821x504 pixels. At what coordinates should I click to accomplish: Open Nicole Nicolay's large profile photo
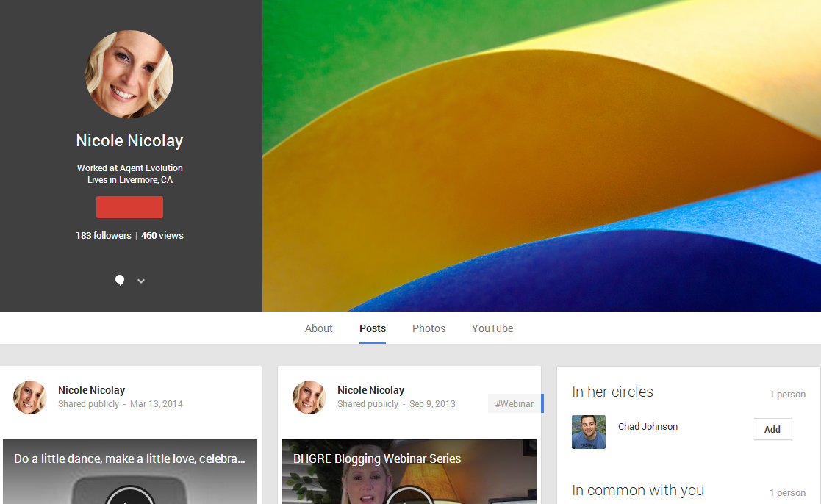click(129, 74)
